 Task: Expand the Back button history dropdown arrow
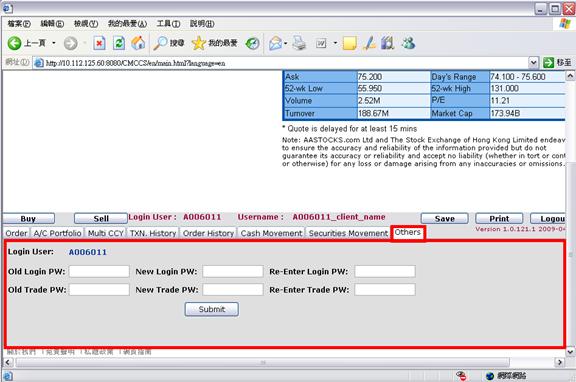[x=54, y=43]
